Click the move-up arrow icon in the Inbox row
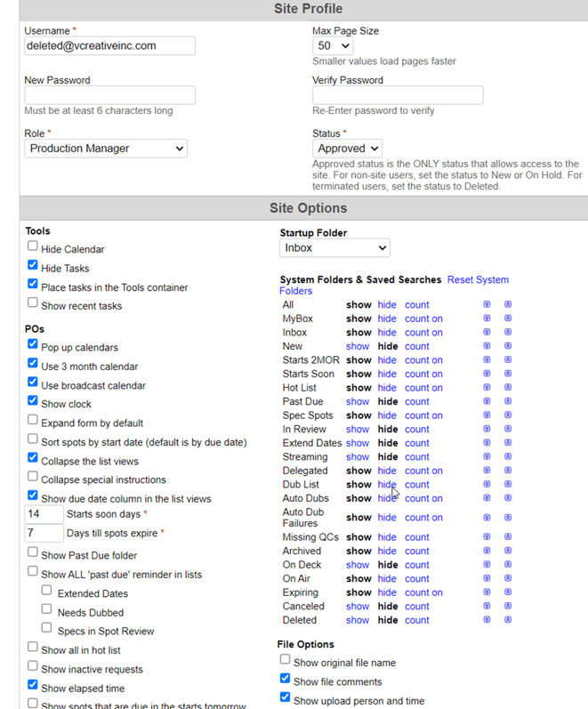Viewport: 588px width, 709px height. pyautogui.click(x=508, y=332)
